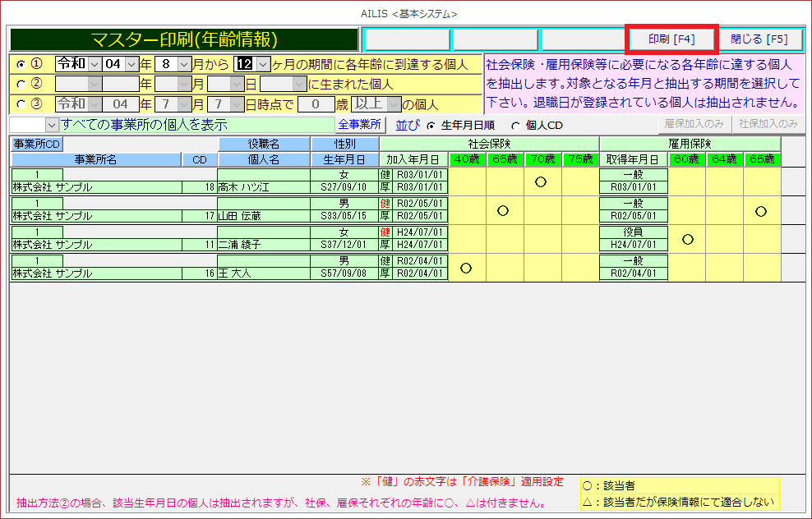Screen dimensions: 812x519
Task: Select extraction method ② radio button
Action: point(21,84)
